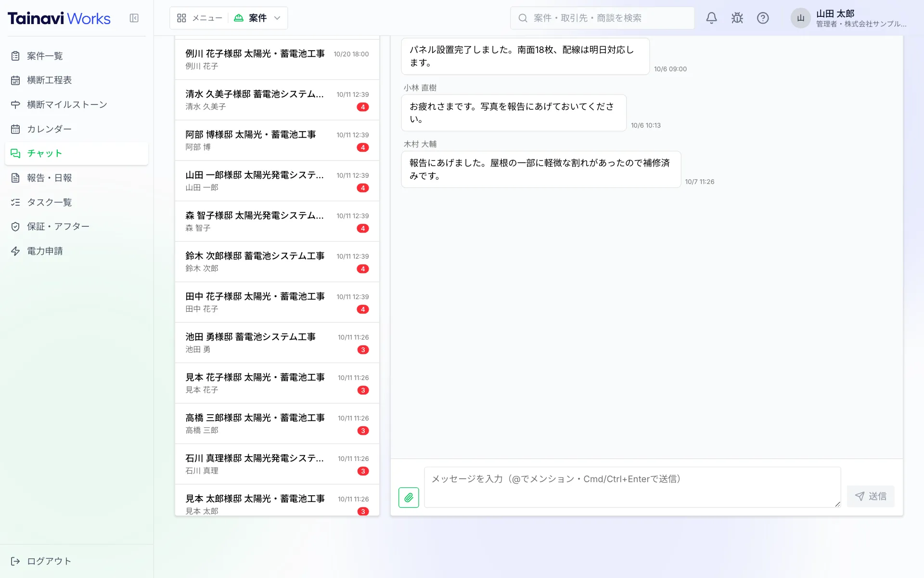Open chat 見本 太郎様邸 太陽光・蓄電池工事
Viewport: 924px width, 578px height.
point(277,500)
